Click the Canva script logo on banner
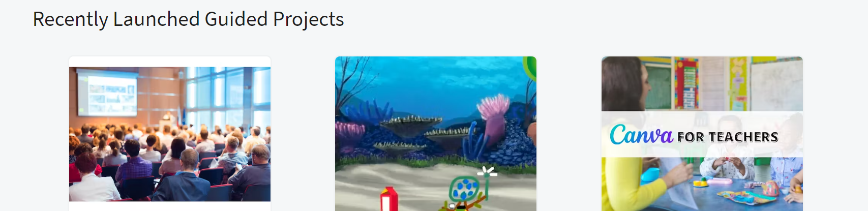868x211 pixels. coord(641,135)
